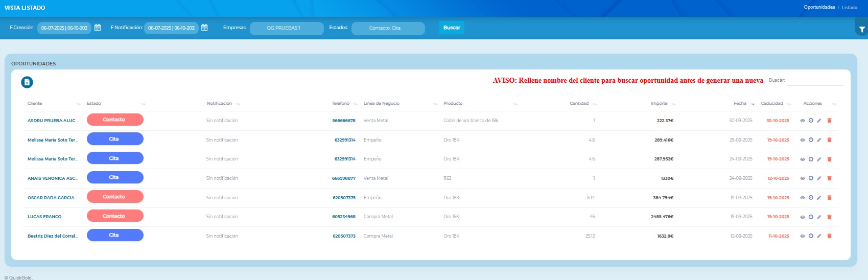Sort the table by the Importe column

coord(659,104)
